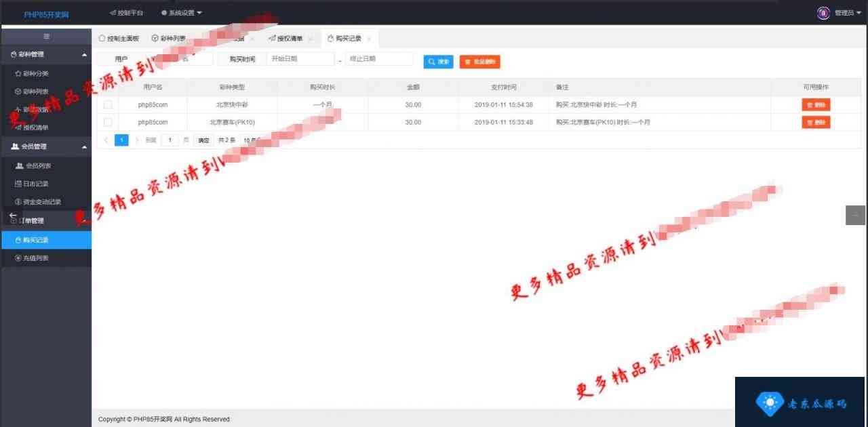Click the icon beside 充值列表
Screen dimensions: 868x427
click(18, 258)
